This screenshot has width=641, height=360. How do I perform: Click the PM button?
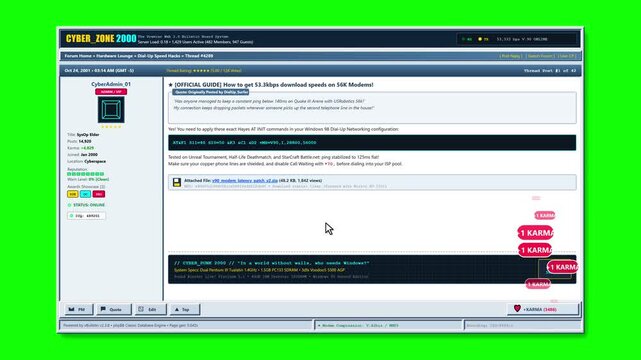(78, 309)
